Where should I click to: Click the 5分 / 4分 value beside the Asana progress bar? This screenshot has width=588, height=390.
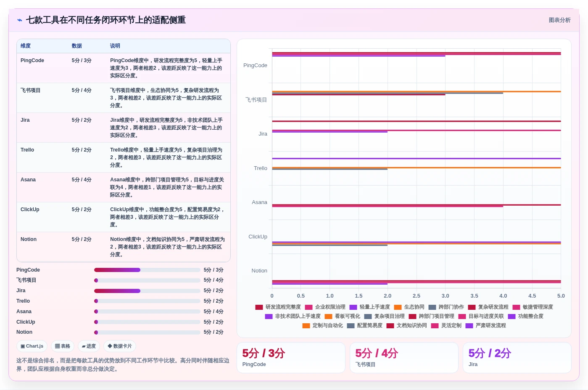tap(214, 311)
